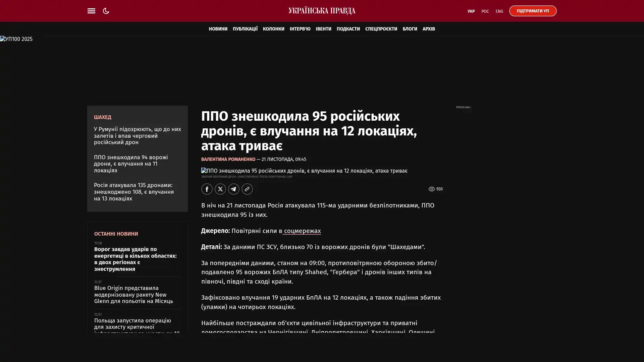The height and width of the screenshot is (362, 644).
Task: Switch language to ENG
Action: click(x=499, y=11)
